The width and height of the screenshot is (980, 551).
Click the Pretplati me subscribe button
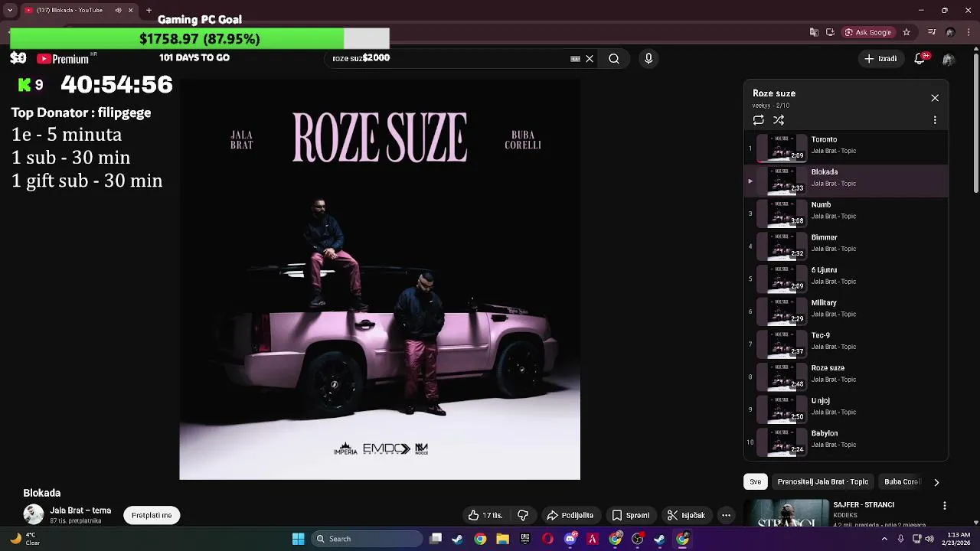tap(152, 515)
